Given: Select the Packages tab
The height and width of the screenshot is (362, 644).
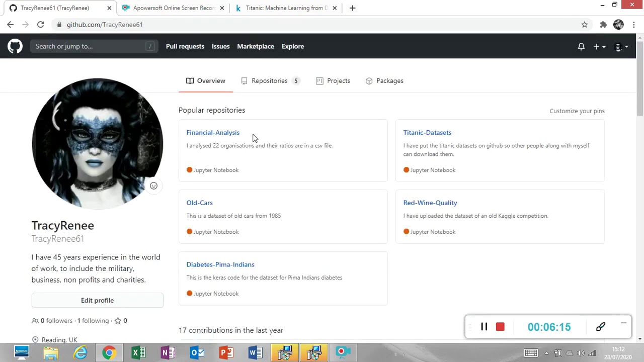Looking at the screenshot, I should point(384,81).
